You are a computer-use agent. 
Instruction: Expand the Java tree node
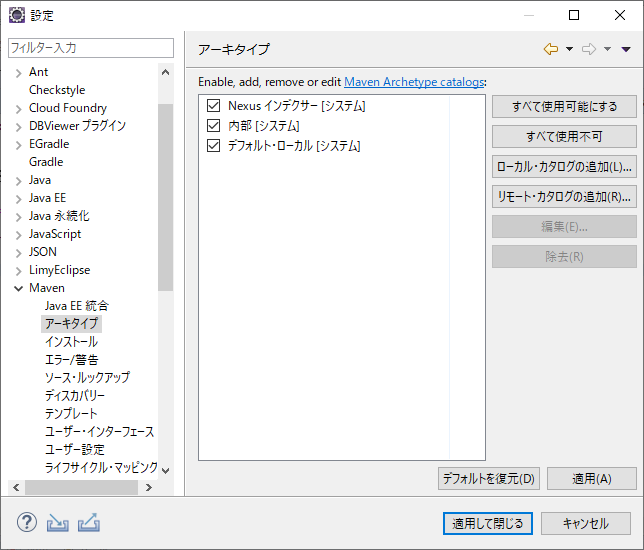[x=18, y=181]
